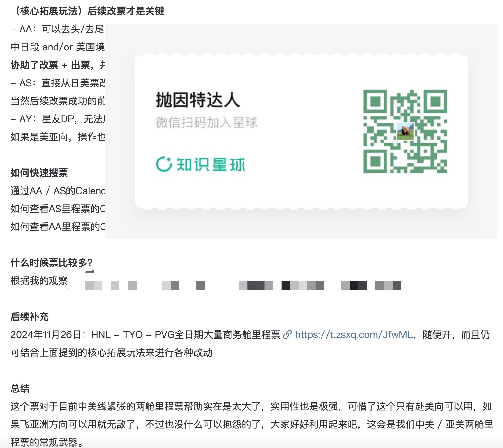Click the line starting – AA:可以去头/去尾
503x448 pixels.
pyautogui.click(x=58, y=29)
